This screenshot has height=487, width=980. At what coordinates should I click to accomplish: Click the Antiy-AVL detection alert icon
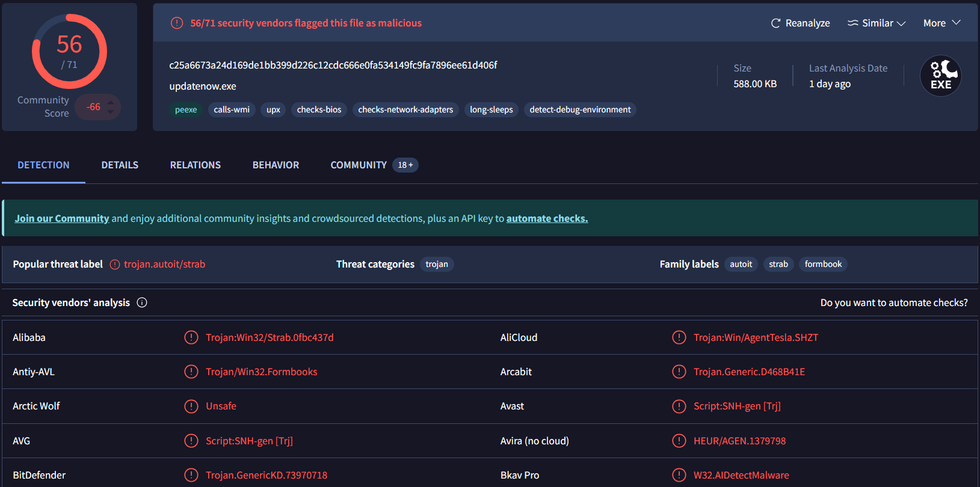[191, 372]
